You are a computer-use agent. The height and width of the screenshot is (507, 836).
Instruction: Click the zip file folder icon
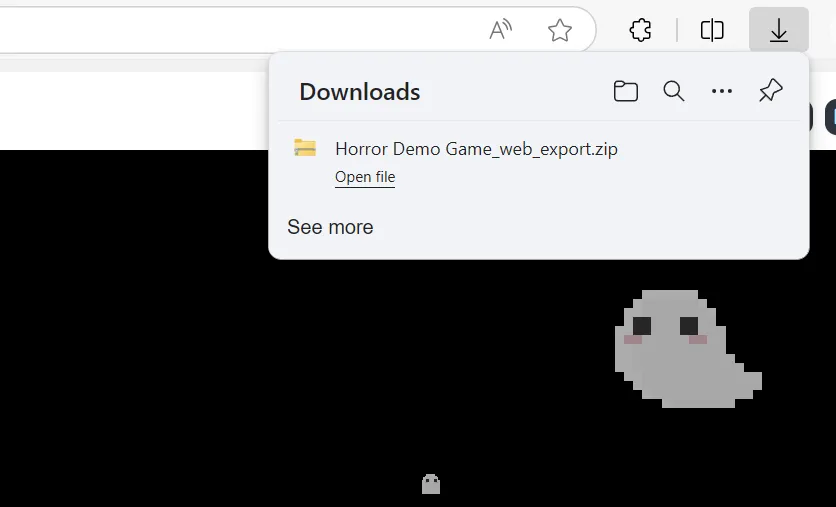305,149
